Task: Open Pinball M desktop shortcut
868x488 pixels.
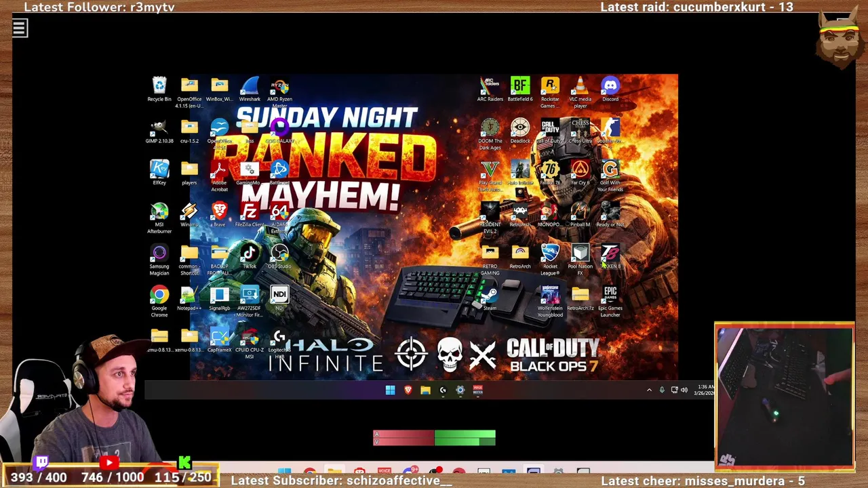Action: [580, 215]
